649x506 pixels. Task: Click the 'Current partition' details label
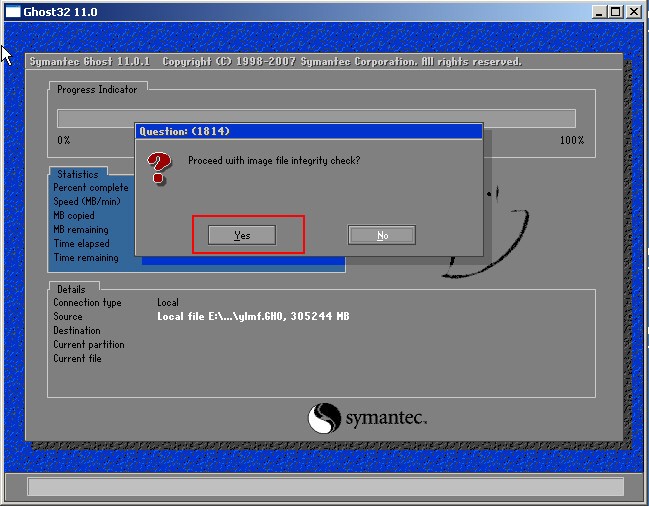[x=89, y=345]
